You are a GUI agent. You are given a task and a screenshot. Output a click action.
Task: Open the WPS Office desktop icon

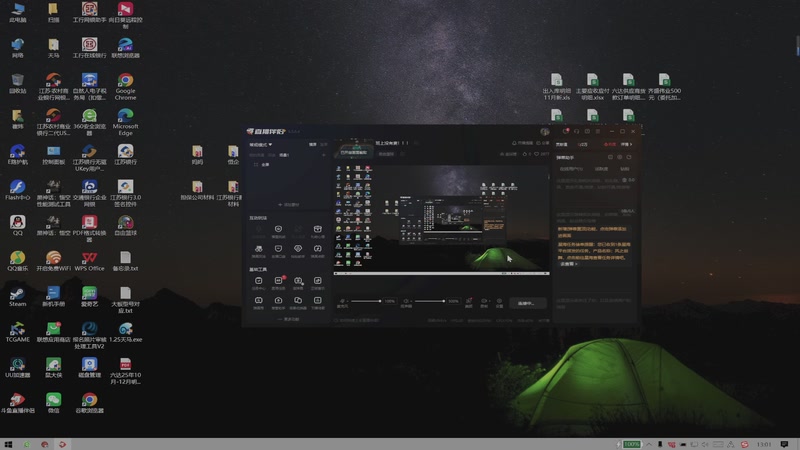pyautogui.click(x=89, y=261)
